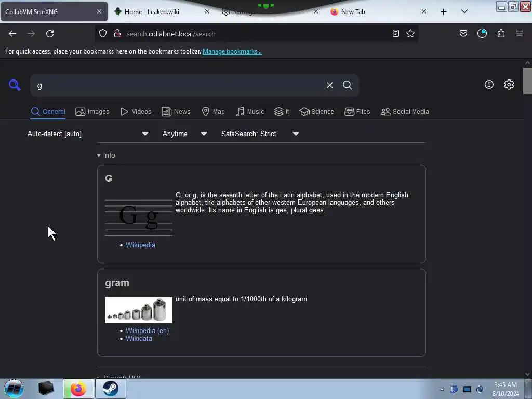Switch to the New Tab tab
This screenshot has width=532, height=399.
point(353,12)
